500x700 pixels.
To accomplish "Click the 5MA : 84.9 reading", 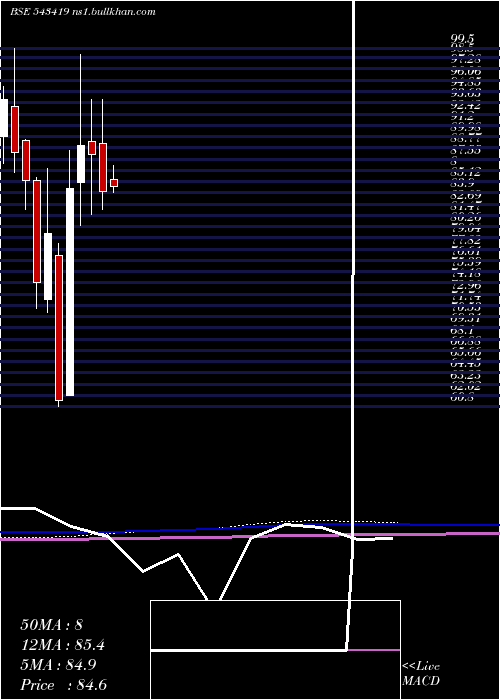I will tap(59, 665).
